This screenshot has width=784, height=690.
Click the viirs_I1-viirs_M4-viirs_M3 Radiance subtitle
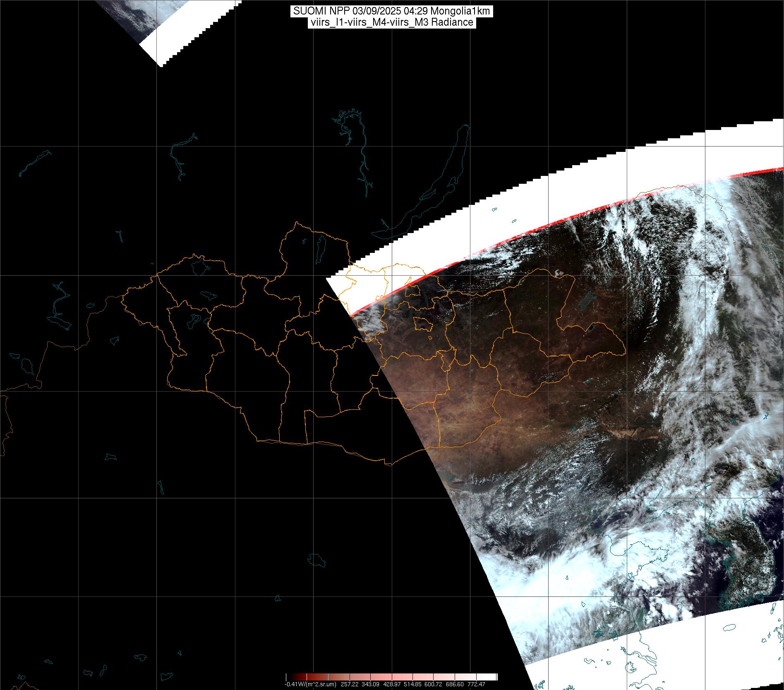tap(391, 22)
